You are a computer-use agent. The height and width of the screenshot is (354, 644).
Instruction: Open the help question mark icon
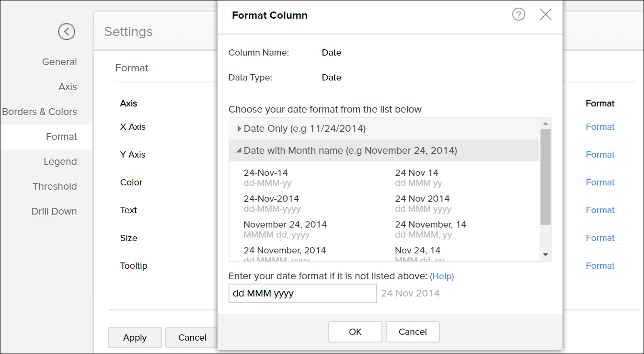click(x=518, y=15)
